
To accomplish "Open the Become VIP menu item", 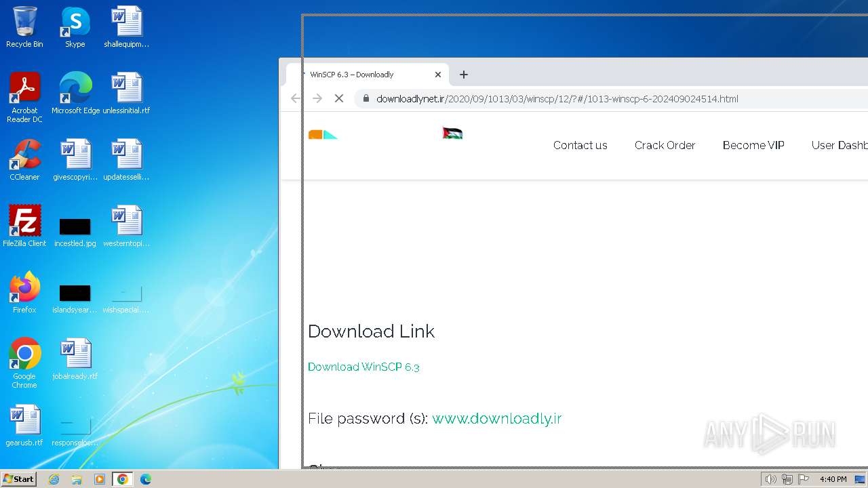I will (753, 145).
